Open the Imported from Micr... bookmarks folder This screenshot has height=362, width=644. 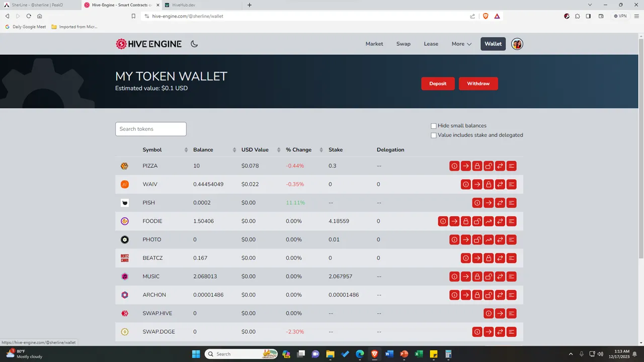pyautogui.click(x=74, y=27)
